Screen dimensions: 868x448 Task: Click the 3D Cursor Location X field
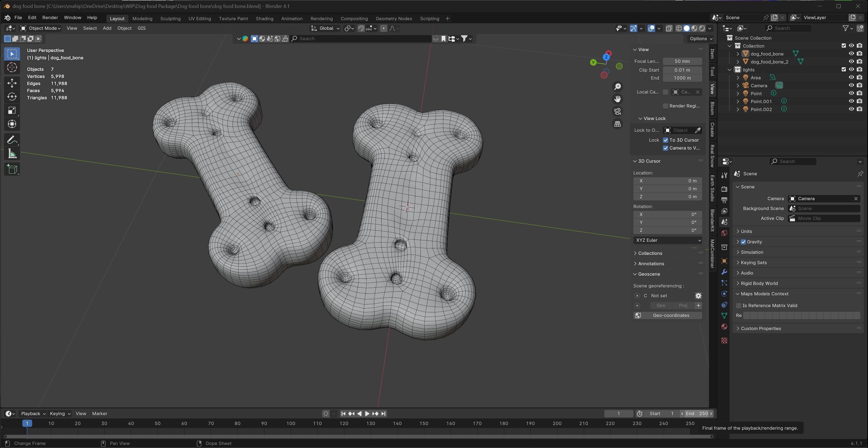(x=668, y=181)
